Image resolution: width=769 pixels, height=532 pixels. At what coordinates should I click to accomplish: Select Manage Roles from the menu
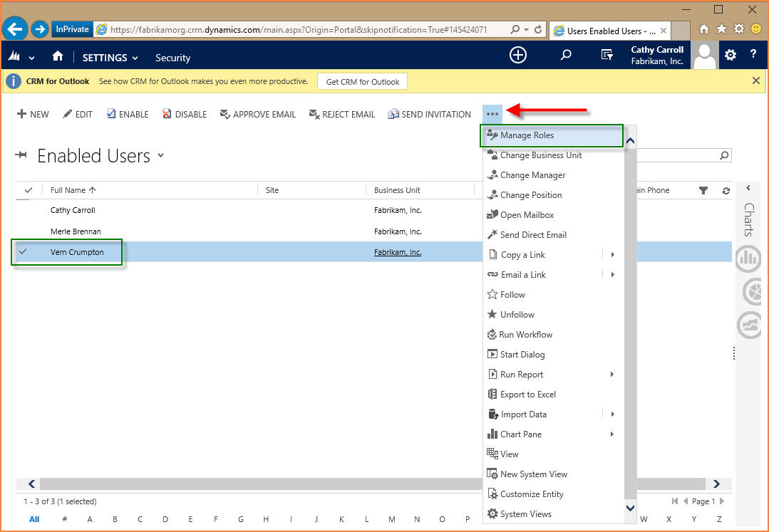point(527,135)
